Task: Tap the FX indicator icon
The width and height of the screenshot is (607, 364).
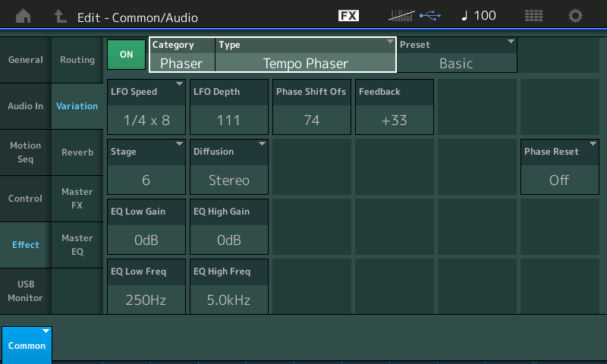Action: [348, 15]
